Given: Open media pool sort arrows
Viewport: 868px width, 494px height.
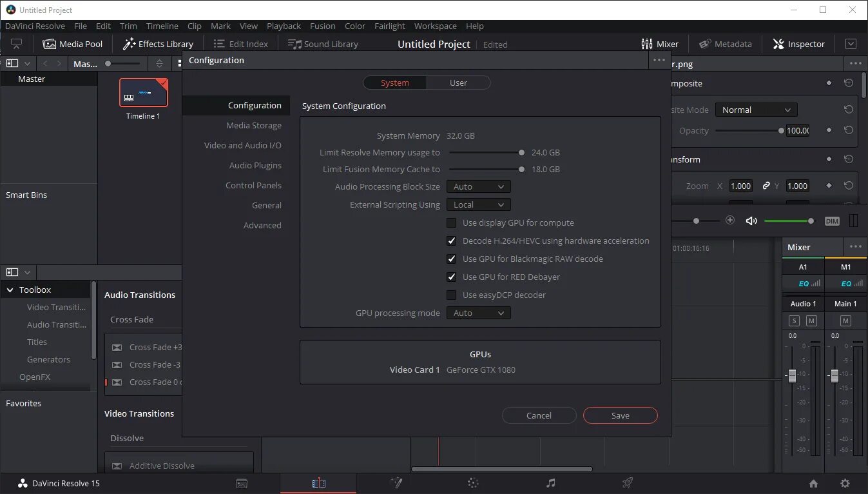Looking at the screenshot, I should click(x=159, y=63).
